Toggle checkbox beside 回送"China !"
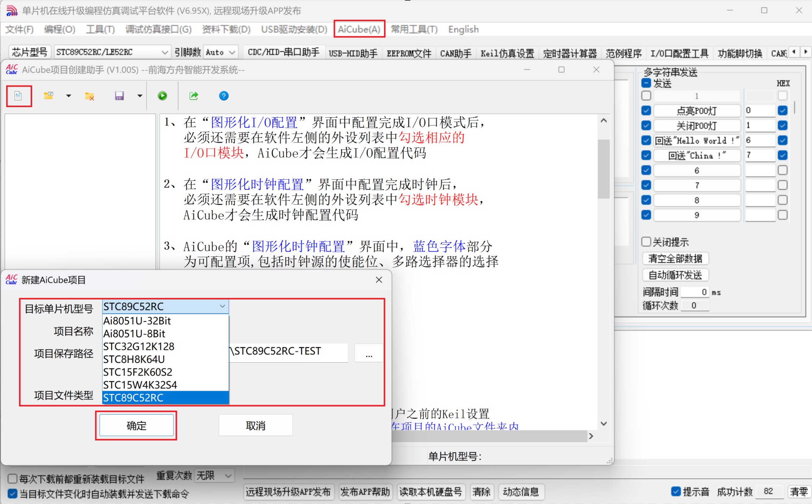 pyautogui.click(x=646, y=155)
